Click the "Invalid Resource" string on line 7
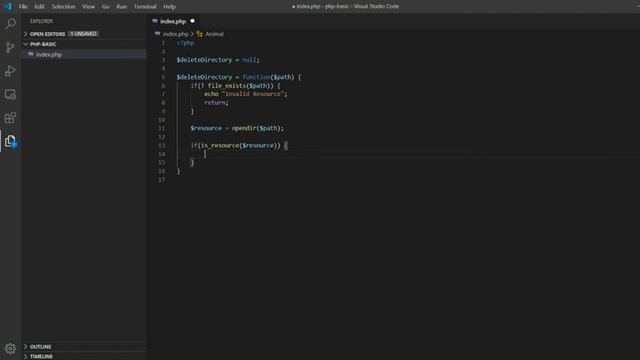 tap(253, 94)
